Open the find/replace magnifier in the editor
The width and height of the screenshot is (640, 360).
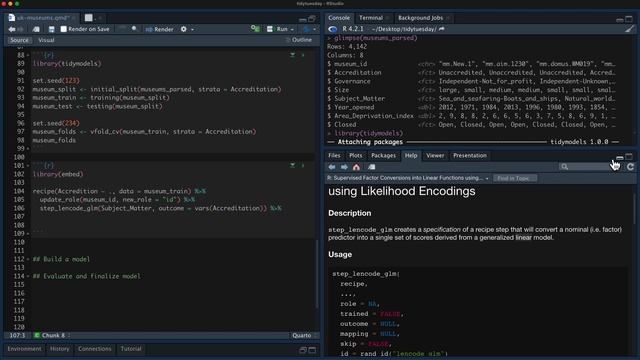tap(134, 29)
